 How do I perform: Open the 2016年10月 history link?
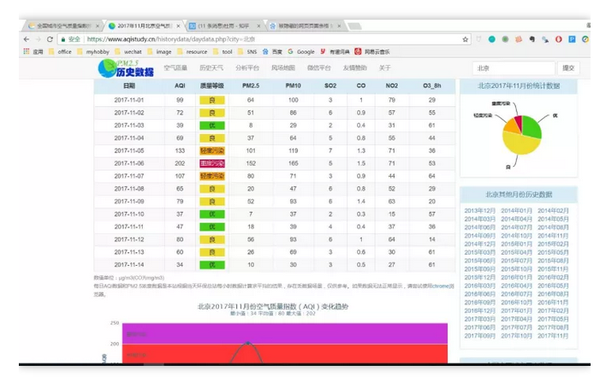click(x=516, y=302)
